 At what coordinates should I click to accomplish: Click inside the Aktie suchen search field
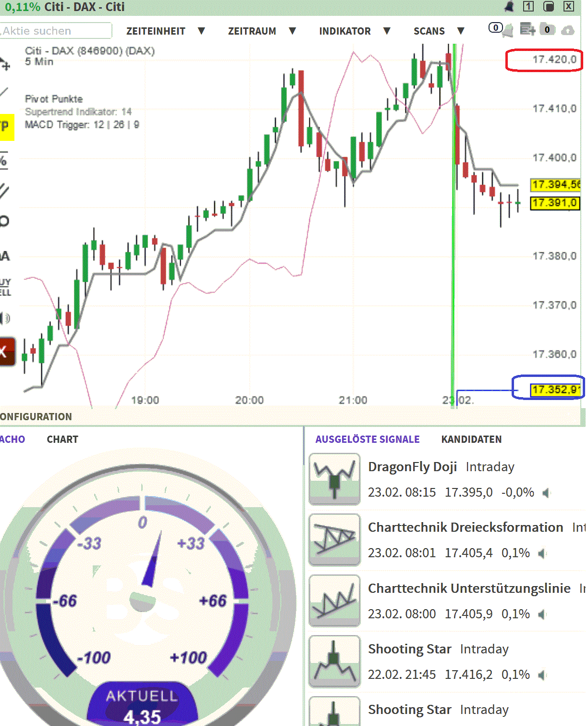(x=55, y=31)
